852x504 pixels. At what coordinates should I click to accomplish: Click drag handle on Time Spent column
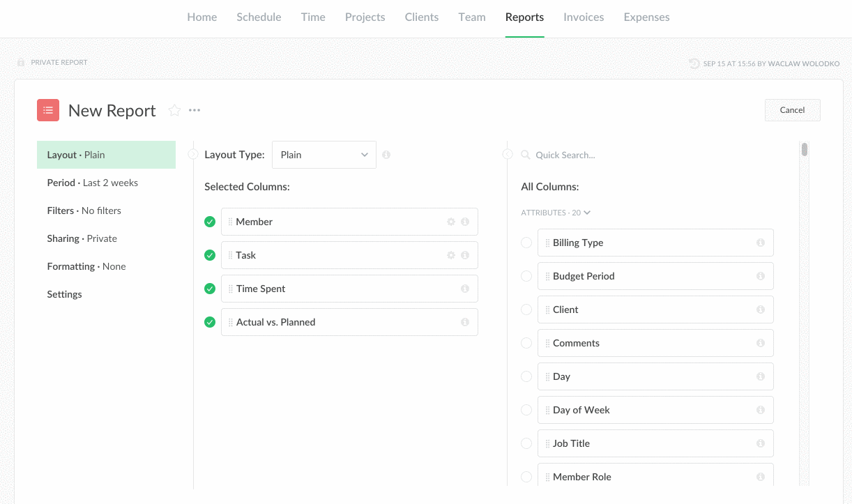[x=231, y=289]
